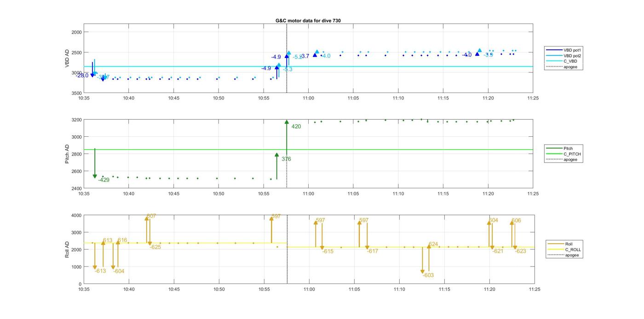The width and height of the screenshot is (644, 319).
Task: Click the "420" pitch move label
Action: point(296,127)
